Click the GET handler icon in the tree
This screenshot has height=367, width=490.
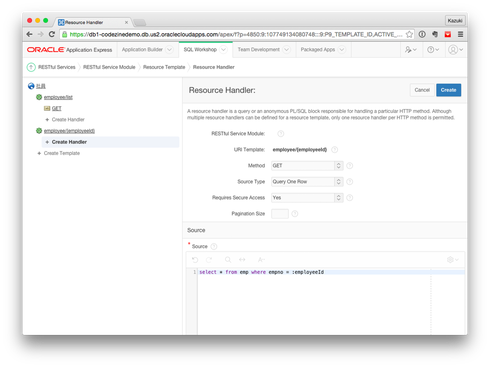47,108
